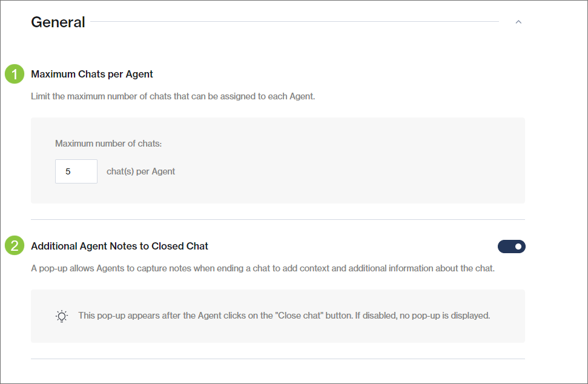The image size is (588, 384).
Task: Click the 'Maximum number of chats:' label
Action: (x=108, y=144)
